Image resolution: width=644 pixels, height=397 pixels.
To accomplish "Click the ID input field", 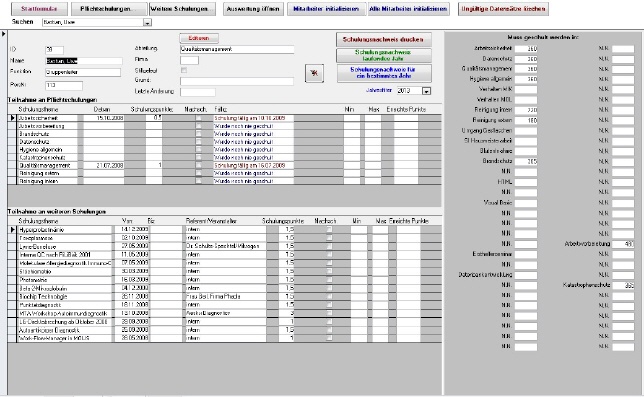I will (54, 50).
